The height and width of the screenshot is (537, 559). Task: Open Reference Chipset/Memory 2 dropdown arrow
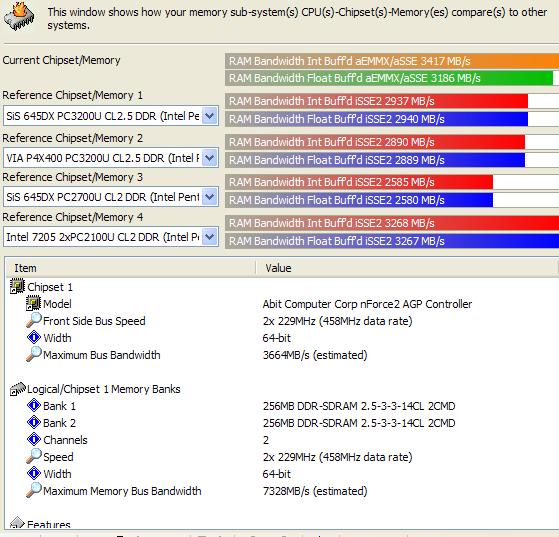210,158
